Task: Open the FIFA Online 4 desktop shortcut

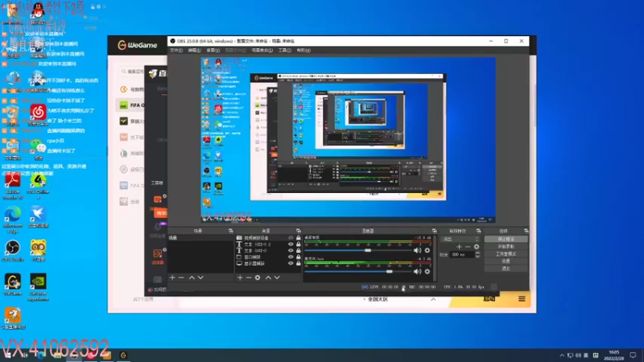Action: (x=38, y=186)
